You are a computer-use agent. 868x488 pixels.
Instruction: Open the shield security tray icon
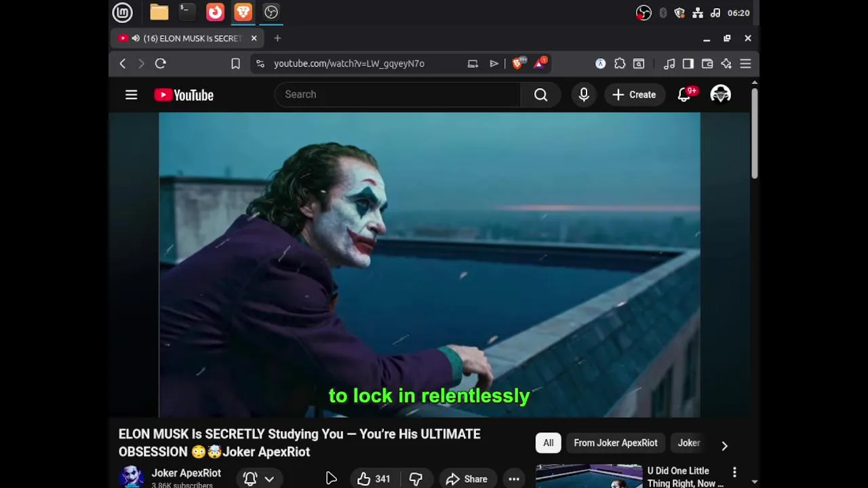tap(679, 13)
